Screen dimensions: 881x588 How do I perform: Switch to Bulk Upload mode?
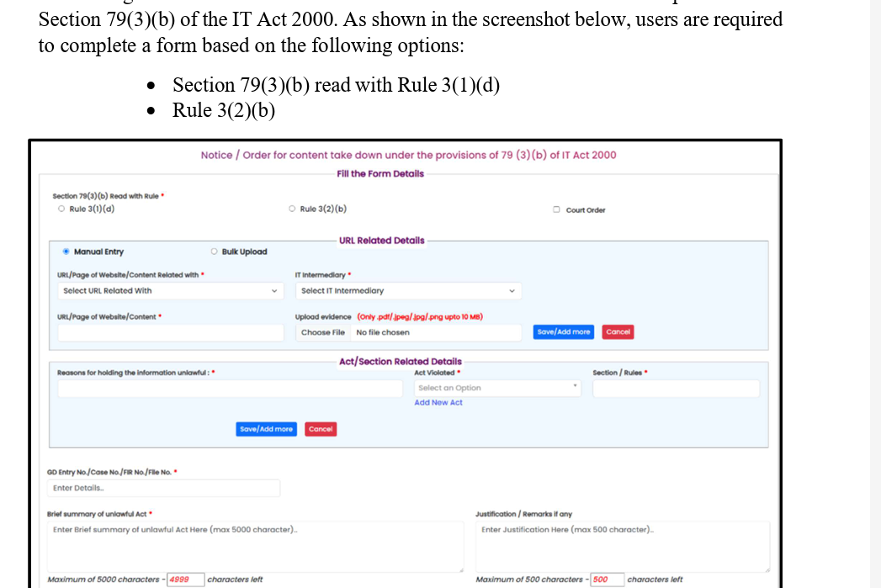click(x=215, y=252)
